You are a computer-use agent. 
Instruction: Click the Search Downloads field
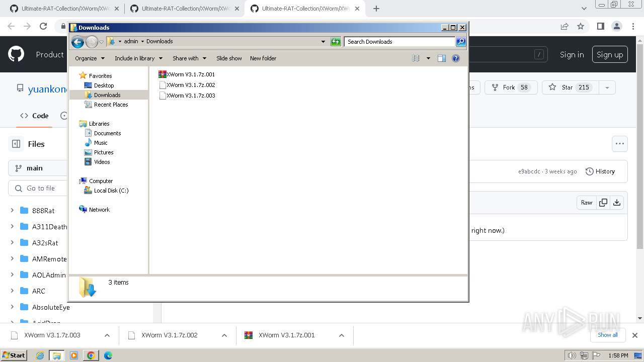click(400, 42)
